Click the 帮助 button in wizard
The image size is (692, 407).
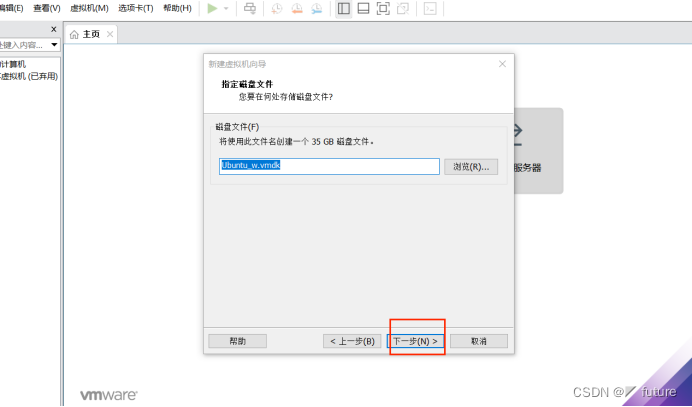pos(237,341)
